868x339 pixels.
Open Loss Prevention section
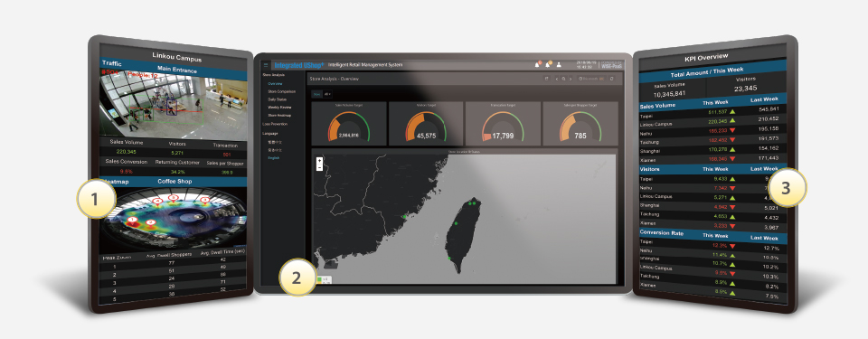[x=275, y=124]
